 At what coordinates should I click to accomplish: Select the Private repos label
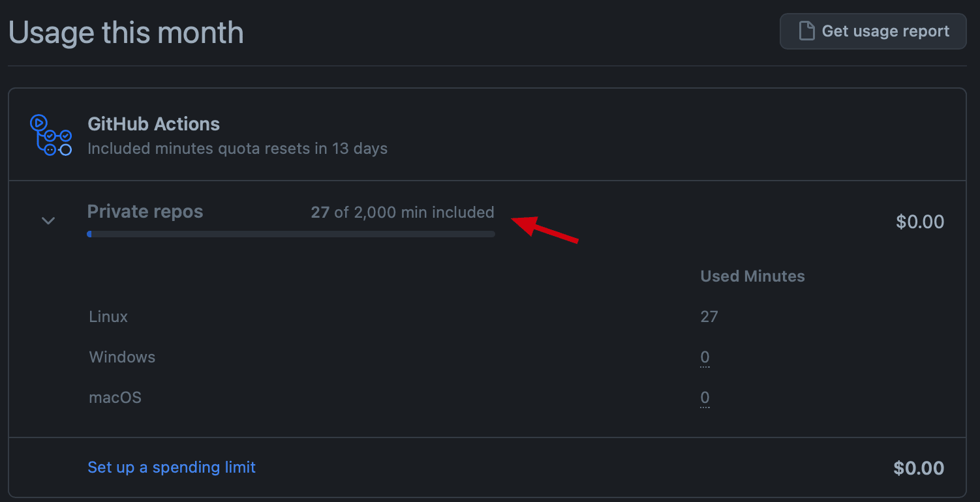click(145, 212)
